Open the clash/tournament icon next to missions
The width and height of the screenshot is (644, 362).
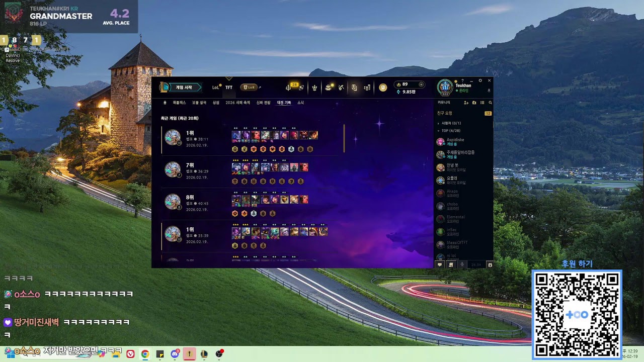point(301,87)
